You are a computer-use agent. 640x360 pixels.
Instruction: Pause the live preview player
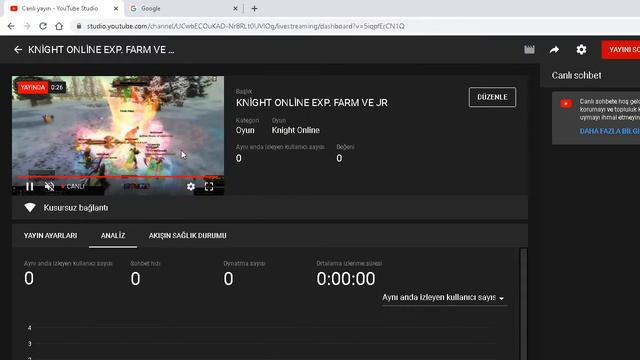tap(29, 187)
